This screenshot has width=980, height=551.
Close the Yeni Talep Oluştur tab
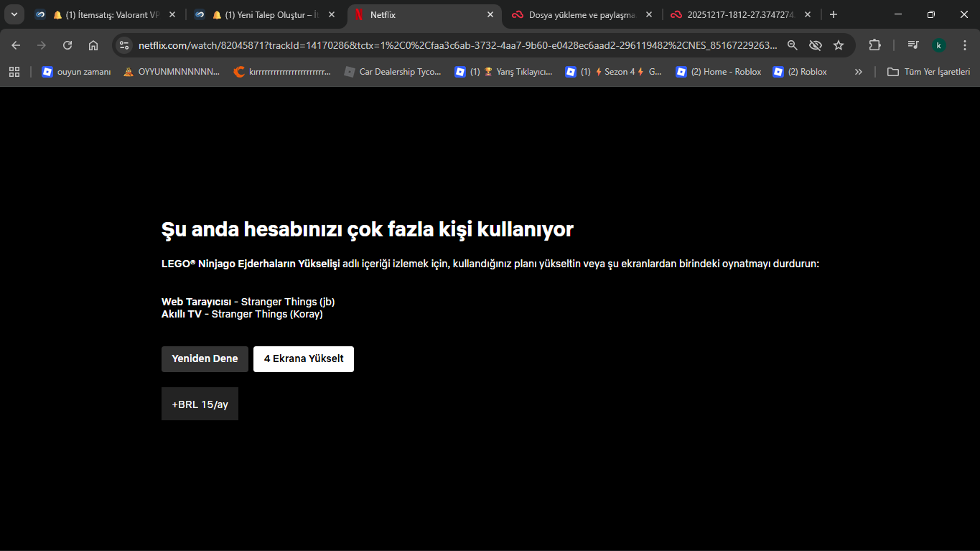[331, 14]
